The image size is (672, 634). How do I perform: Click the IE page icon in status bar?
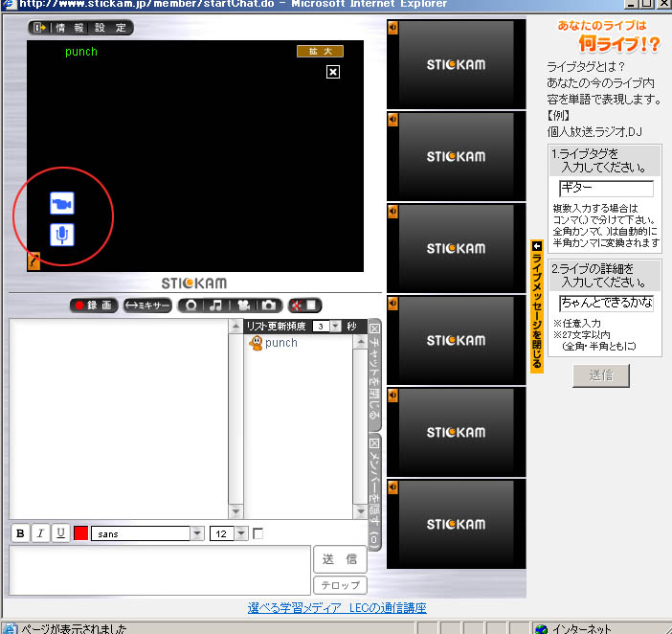pyautogui.click(x=11, y=629)
